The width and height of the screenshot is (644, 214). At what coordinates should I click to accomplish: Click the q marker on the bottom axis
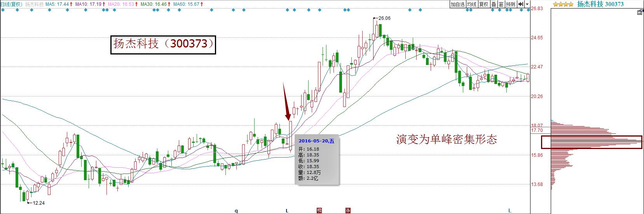click(x=236, y=211)
